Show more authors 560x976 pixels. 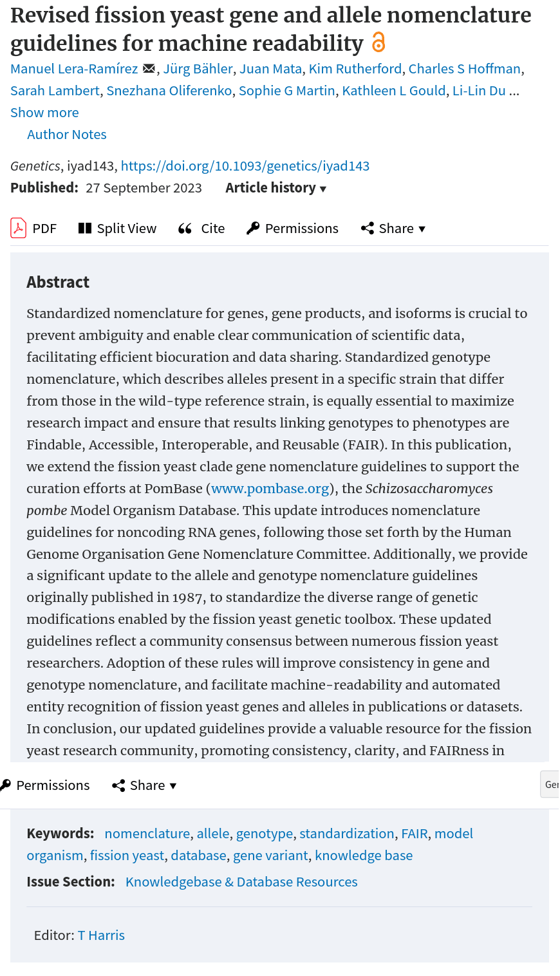(44, 112)
